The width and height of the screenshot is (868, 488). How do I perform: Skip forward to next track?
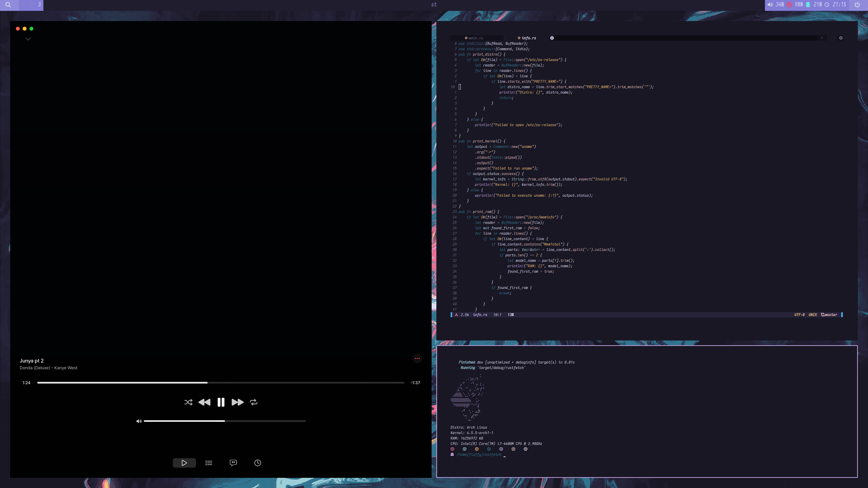click(x=237, y=402)
